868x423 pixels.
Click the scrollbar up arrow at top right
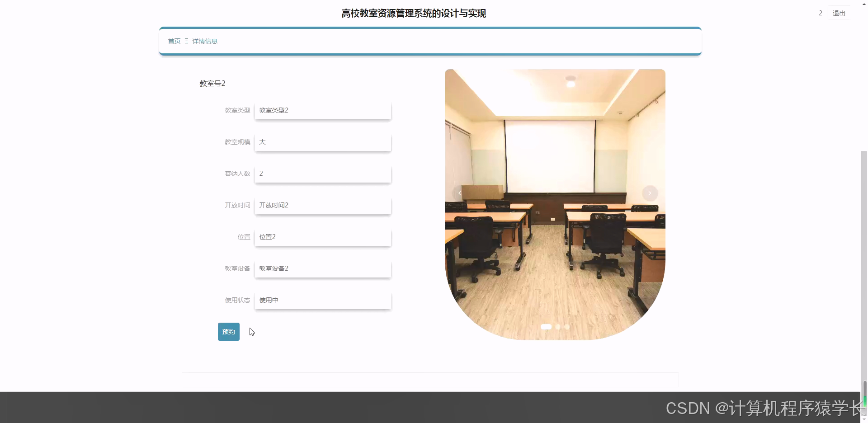864,4
